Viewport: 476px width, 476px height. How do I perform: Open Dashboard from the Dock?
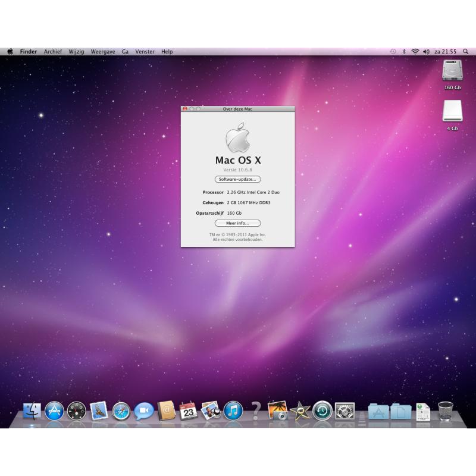(77, 411)
